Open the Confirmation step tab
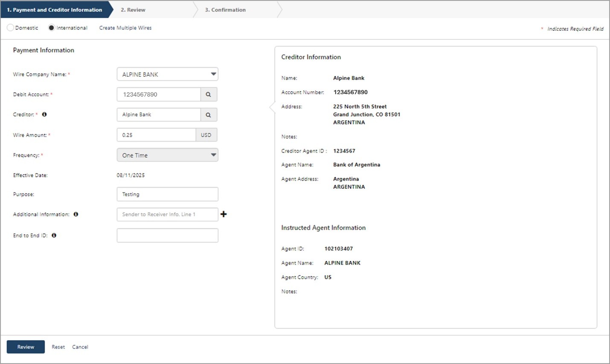Screen dimensions: 610x364 225,10
